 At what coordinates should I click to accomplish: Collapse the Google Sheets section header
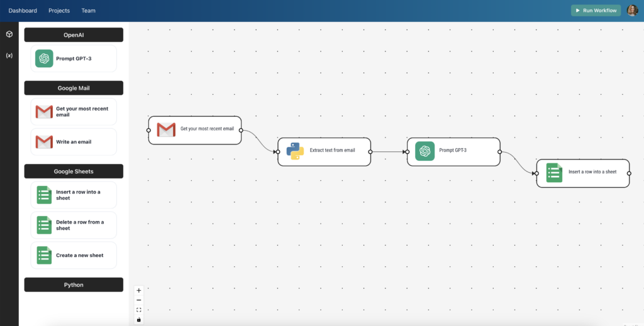pos(74,171)
